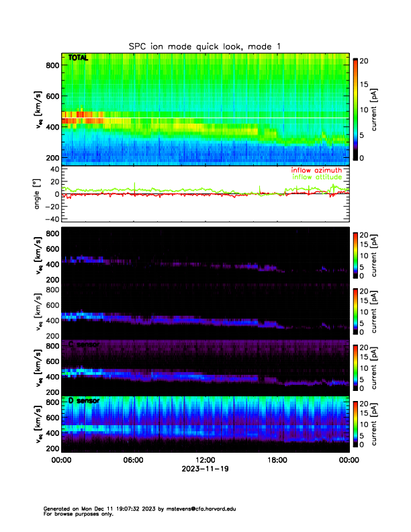Image resolution: width=411 pixels, height=532 pixels.
Task: Click the 'SPC ion mode quick look' plot title
Action: (x=205, y=46)
